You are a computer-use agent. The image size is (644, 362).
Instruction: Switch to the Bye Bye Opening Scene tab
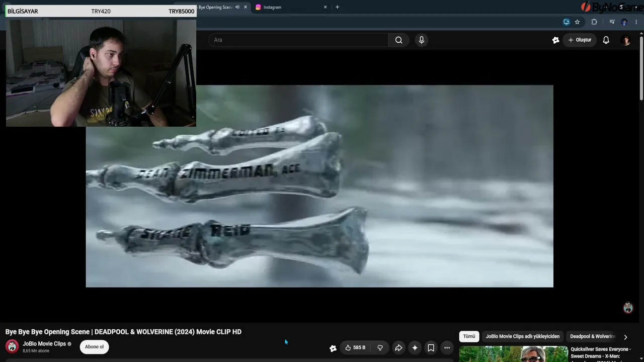[x=215, y=7]
